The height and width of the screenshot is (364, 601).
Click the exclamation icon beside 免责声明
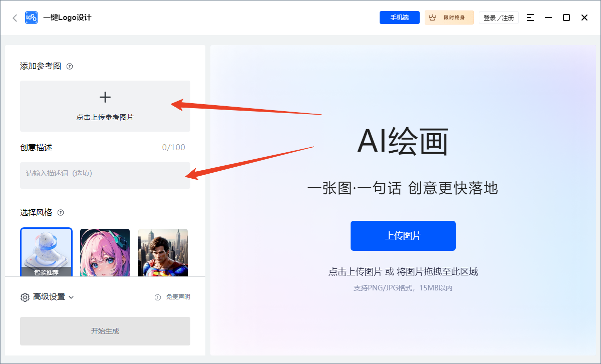(158, 297)
